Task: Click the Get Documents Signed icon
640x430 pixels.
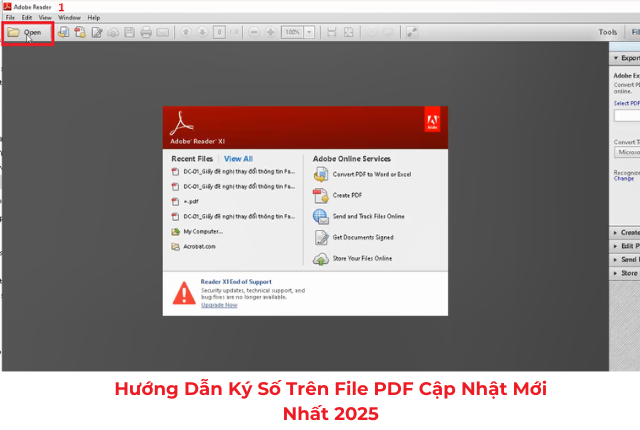Action: coord(320,237)
